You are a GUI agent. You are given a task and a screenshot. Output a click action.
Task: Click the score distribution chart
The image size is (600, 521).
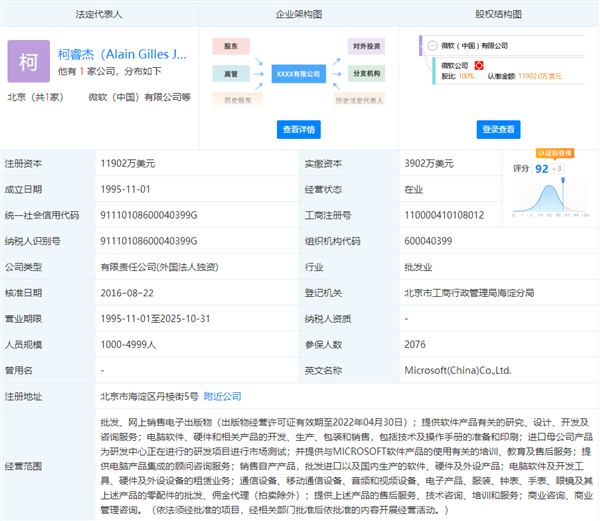point(550,198)
